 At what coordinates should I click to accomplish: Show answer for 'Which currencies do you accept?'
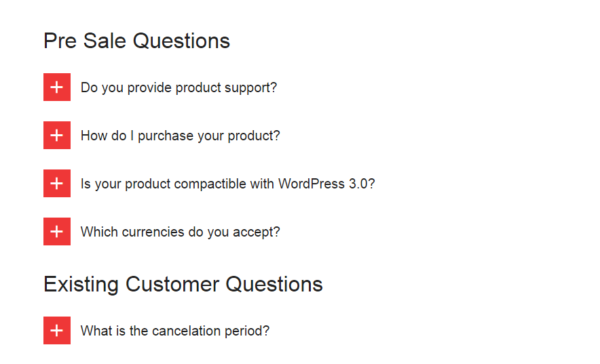click(x=181, y=232)
